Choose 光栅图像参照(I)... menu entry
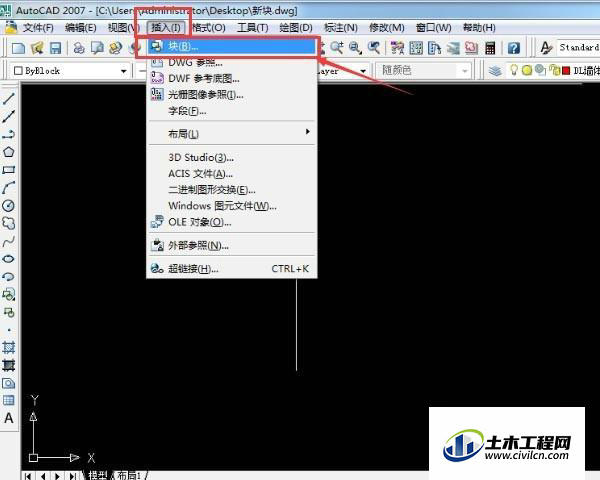 click(x=232, y=95)
